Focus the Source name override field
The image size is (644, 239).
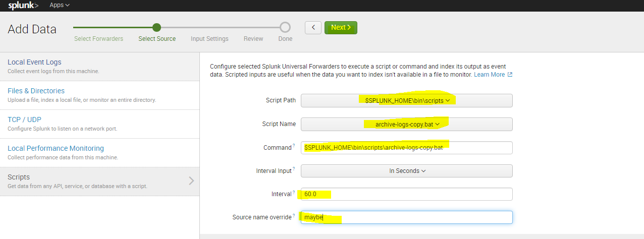406,217
